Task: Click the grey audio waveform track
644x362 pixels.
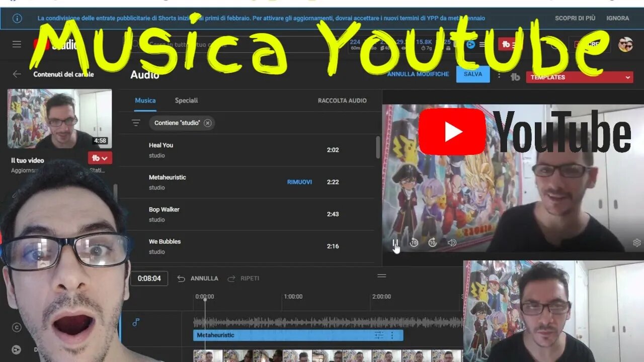Action: click(328, 322)
